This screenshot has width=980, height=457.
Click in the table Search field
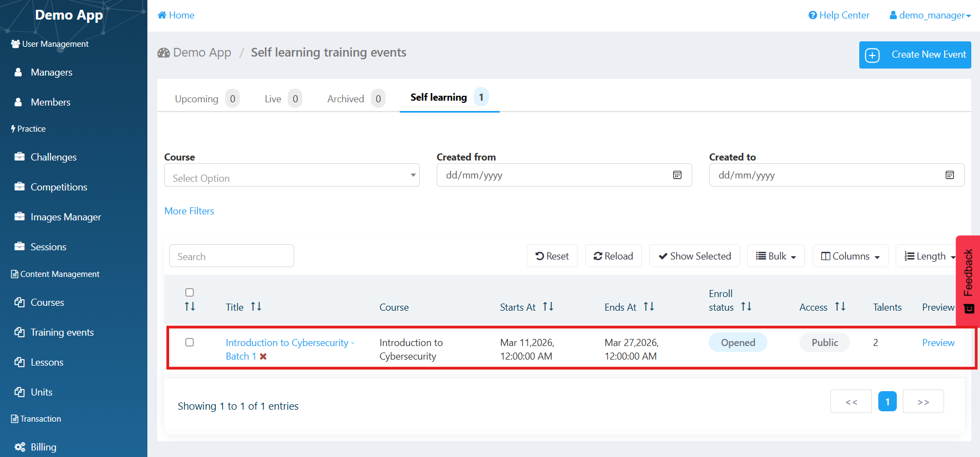tap(232, 256)
